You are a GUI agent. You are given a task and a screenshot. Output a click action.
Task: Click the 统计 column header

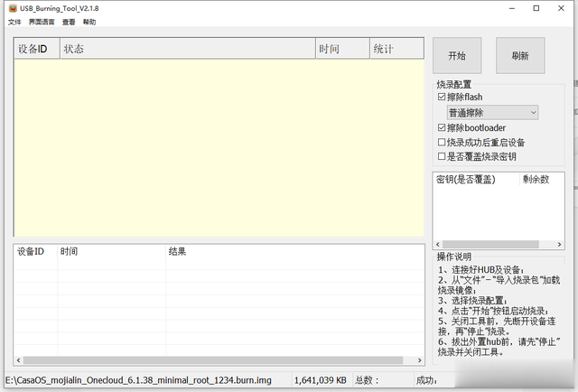[397, 49]
